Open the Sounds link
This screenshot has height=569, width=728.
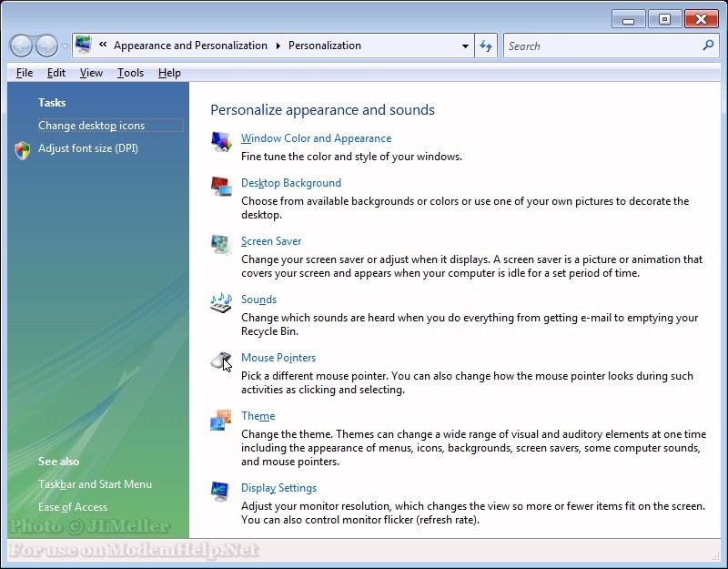(258, 300)
